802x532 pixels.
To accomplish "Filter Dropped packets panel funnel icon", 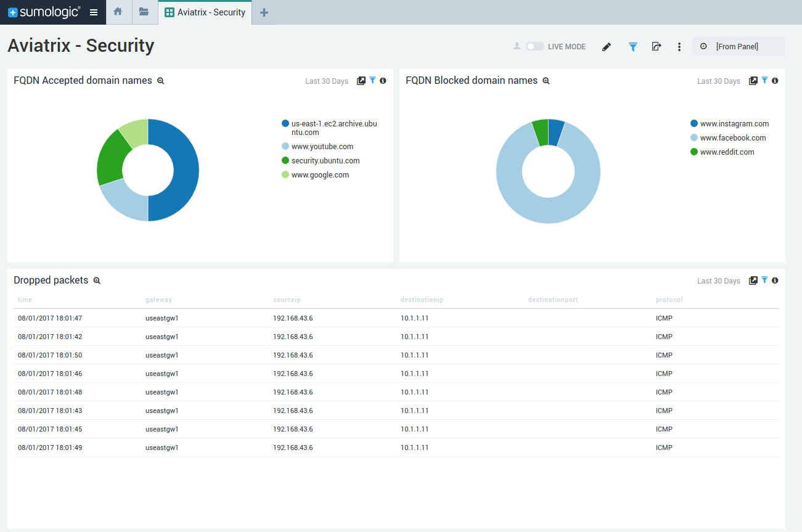I will click(x=764, y=280).
